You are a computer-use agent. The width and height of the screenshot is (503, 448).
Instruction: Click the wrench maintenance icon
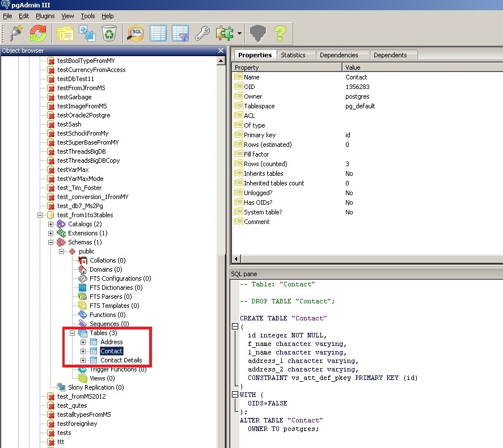tap(202, 33)
